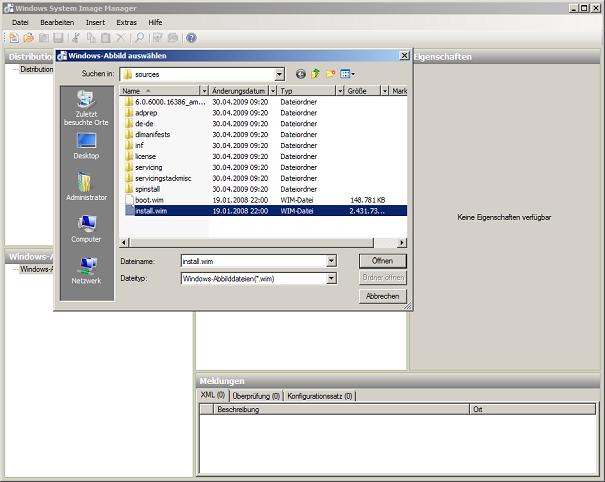
Task: Sort by the Typ column header
Action: click(x=307, y=91)
